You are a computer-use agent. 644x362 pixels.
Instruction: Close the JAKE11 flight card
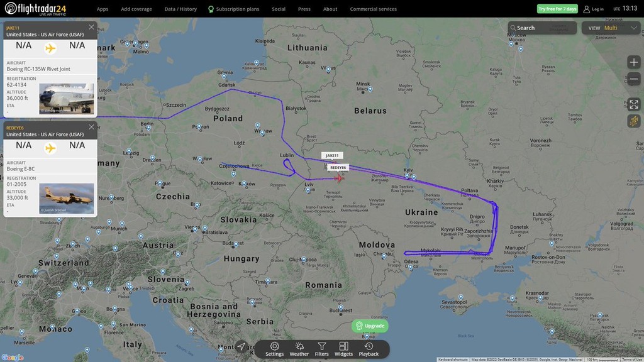(x=91, y=27)
